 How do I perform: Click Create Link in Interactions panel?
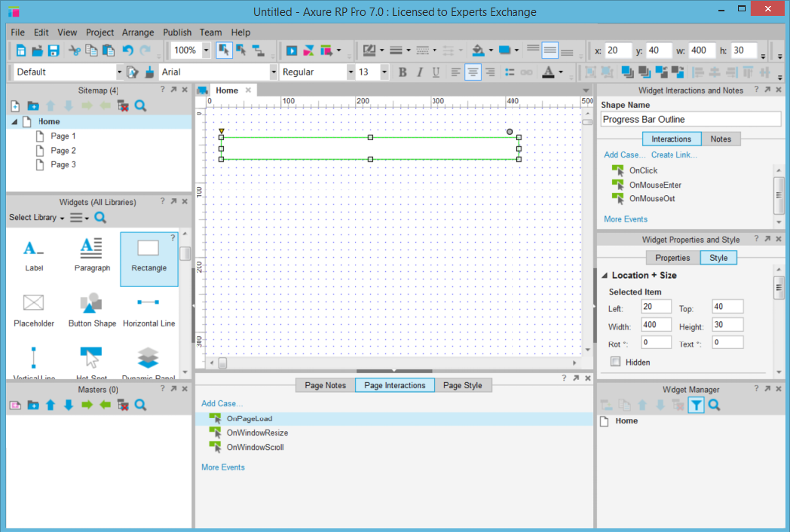[x=674, y=155]
